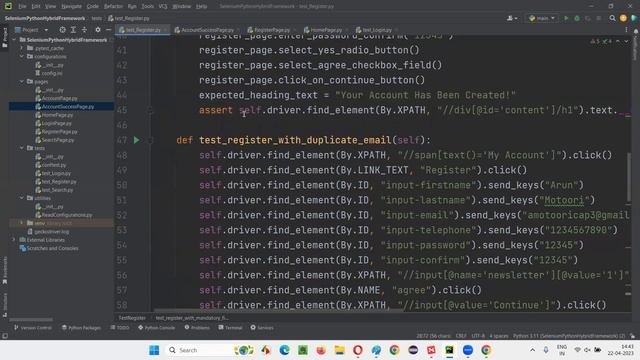The width and height of the screenshot is (640, 360).
Task: Open the Services tool window
Action: click(262, 328)
